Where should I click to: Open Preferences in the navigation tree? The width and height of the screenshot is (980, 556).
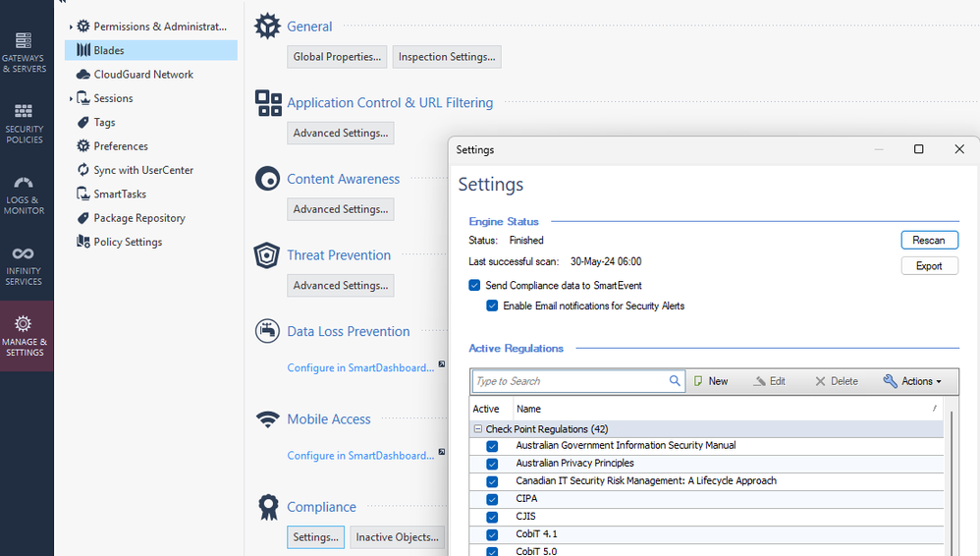pos(121,146)
